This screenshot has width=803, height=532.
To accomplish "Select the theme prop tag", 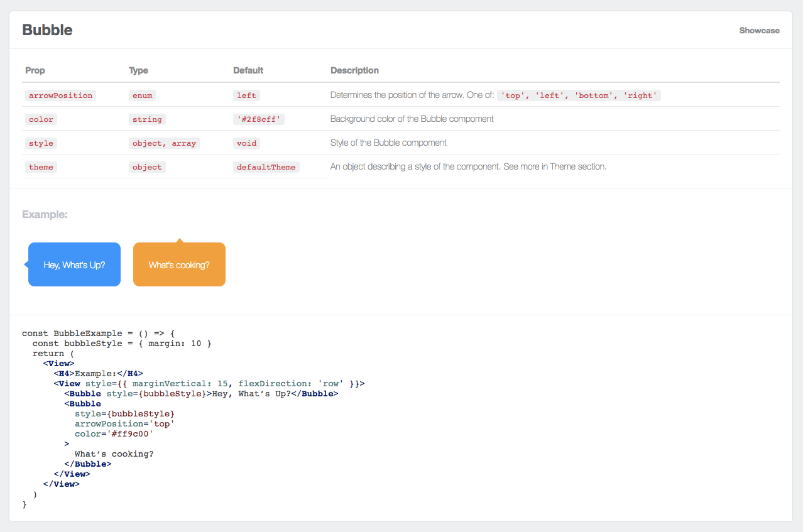I will click(41, 167).
